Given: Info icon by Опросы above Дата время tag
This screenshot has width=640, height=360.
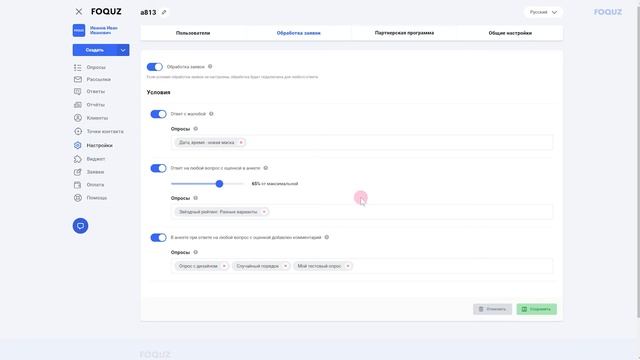Looking at the screenshot, I should point(196,129).
